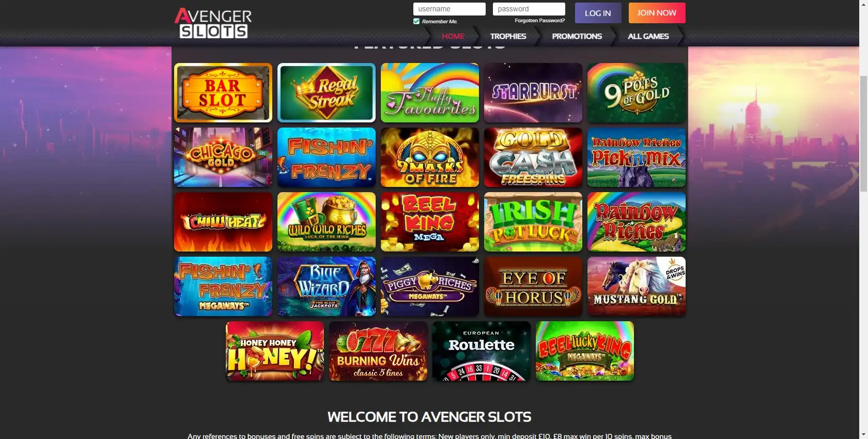This screenshot has height=439, width=868.
Task: Focus the username input field
Action: [x=450, y=9]
